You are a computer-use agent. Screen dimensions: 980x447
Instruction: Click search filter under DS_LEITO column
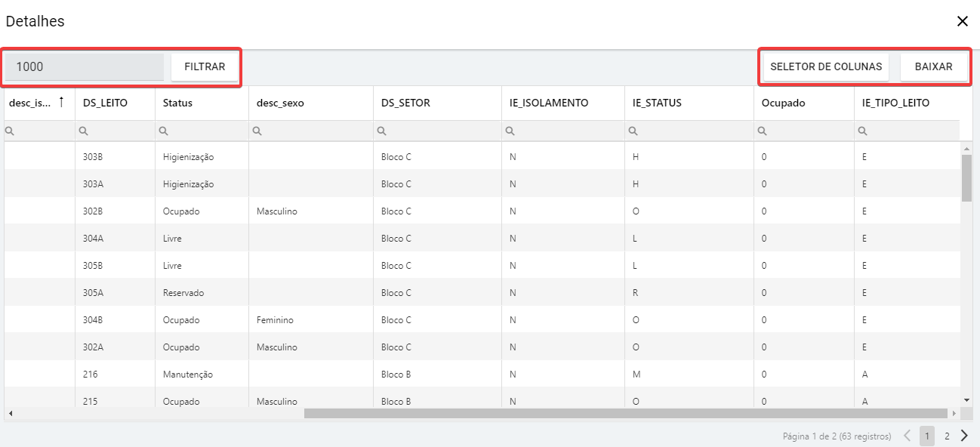pos(115,131)
